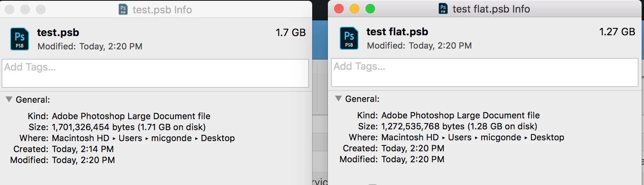
Task: Minimize the test flat.psb Info window
Action: tap(355, 9)
